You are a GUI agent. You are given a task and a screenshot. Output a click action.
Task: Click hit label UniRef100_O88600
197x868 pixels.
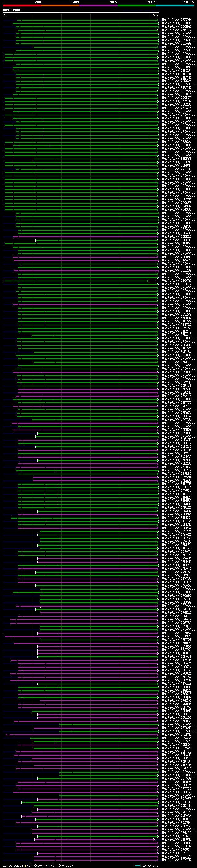coord(176,142)
